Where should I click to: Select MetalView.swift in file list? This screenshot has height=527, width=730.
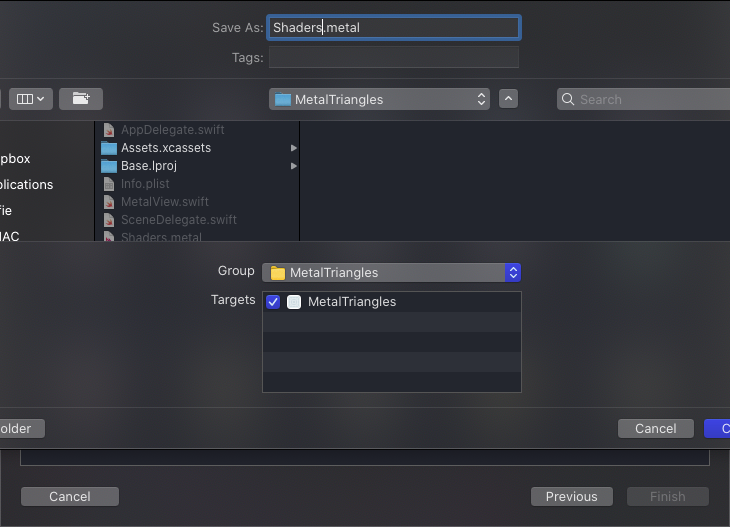[198, 202]
